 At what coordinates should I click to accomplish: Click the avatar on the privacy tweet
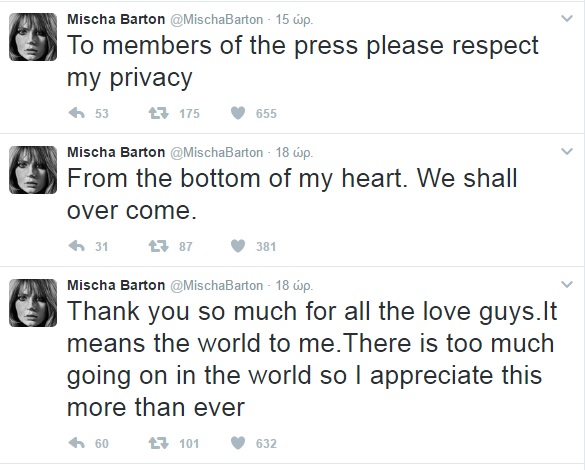click(33, 37)
